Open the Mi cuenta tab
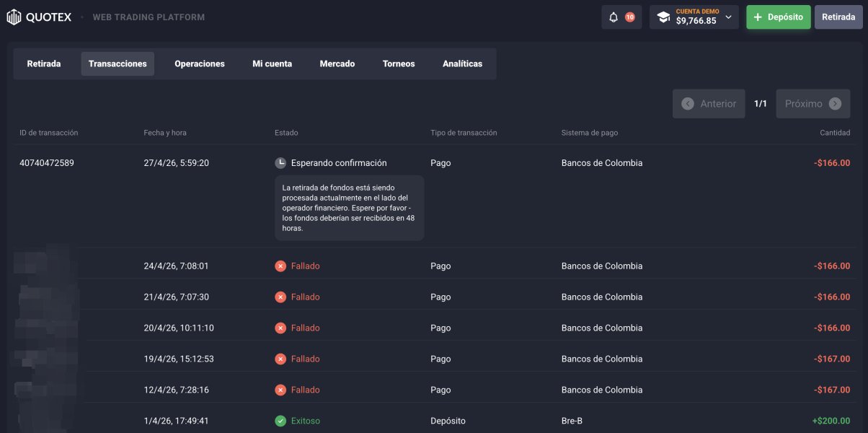This screenshot has width=868, height=433. [x=272, y=64]
